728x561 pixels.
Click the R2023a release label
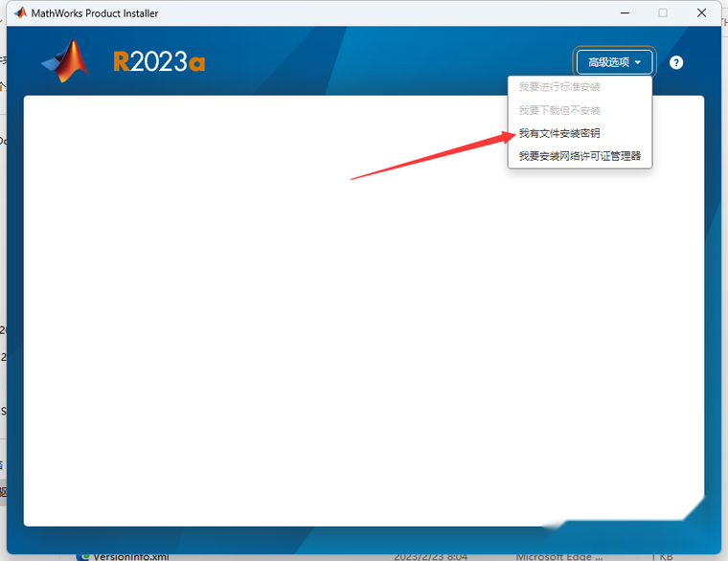(x=159, y=62)
